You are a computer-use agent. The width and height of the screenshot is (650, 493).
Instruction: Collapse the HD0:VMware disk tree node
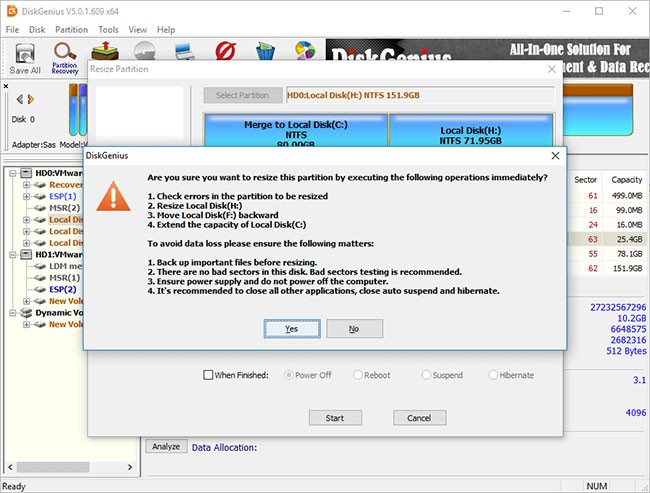tap(12, 172)
